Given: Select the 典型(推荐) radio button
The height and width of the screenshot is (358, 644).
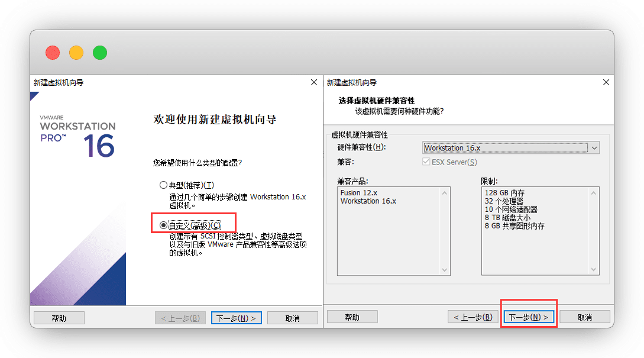Looking at the screenshot, I should (164, 185).
